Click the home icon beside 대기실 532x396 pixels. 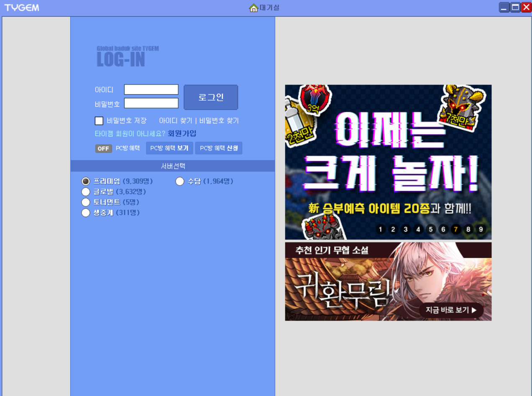[x=253, y=8]
